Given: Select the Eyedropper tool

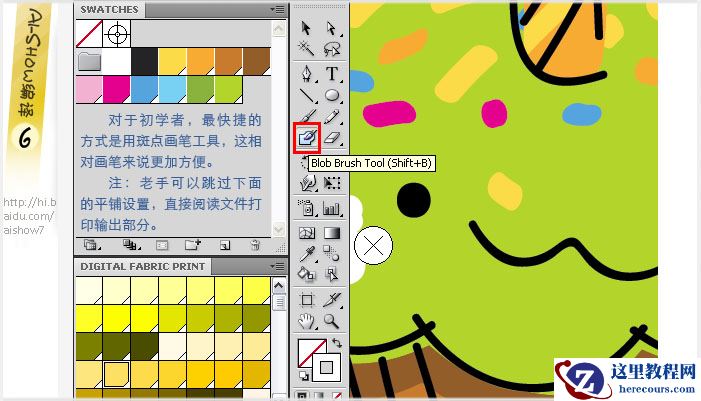Looking at the screenshot, I should pos(307,253).
